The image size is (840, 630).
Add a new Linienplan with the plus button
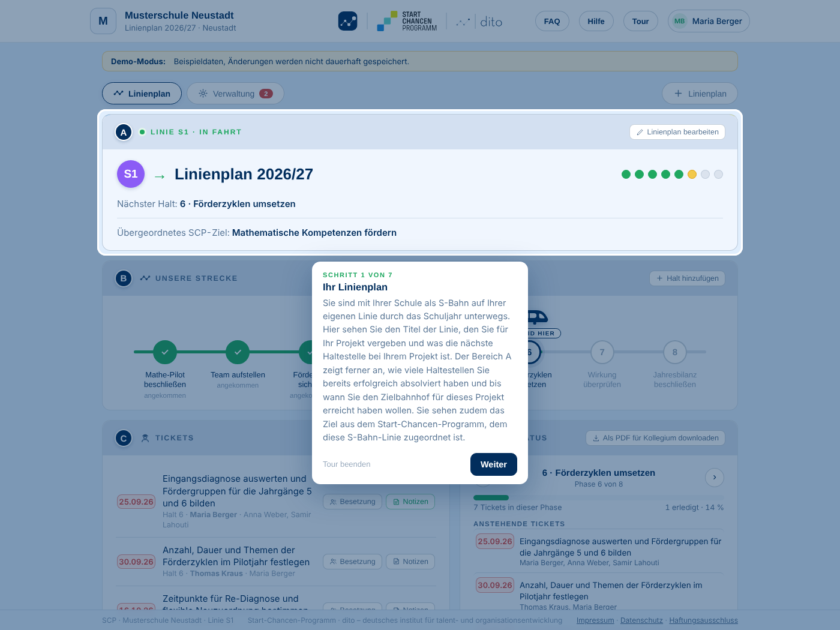[x=700, y=94]
